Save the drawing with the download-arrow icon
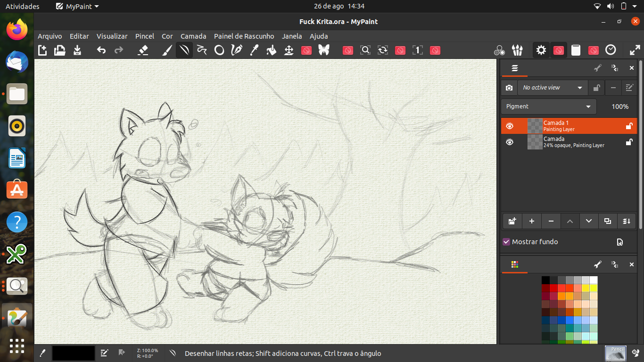The height and width of the screenshot is (362, 644). click(77, 50)
